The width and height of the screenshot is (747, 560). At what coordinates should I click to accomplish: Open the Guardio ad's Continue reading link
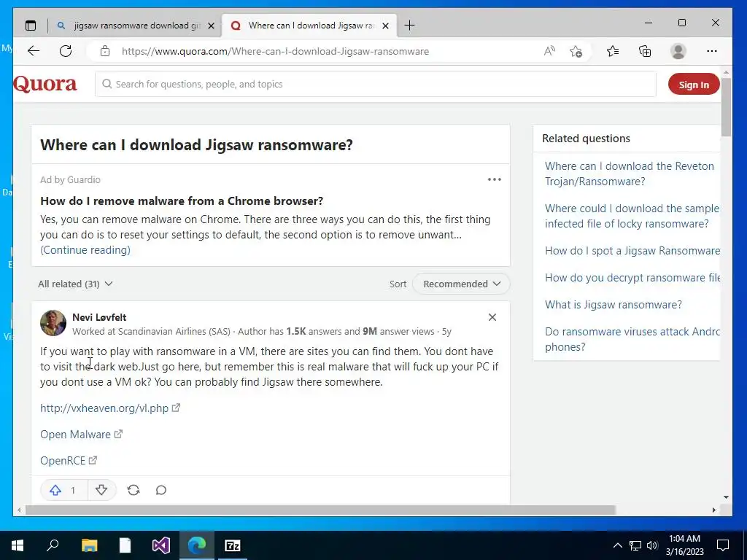point(85,250)
